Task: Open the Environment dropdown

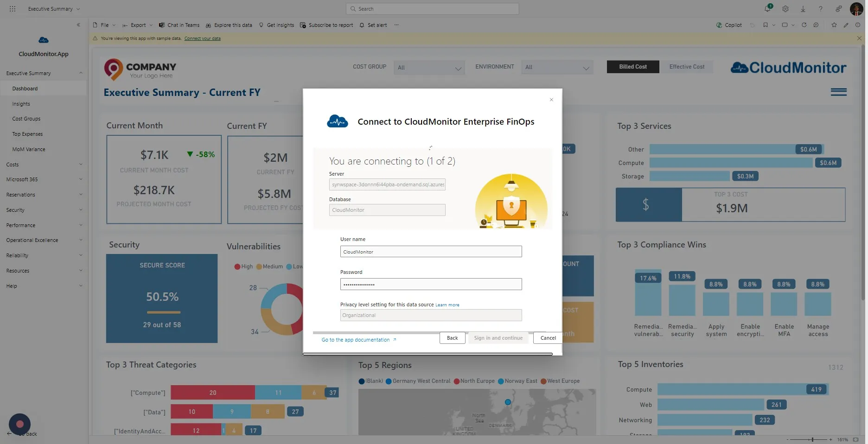Action: point(557,68)
